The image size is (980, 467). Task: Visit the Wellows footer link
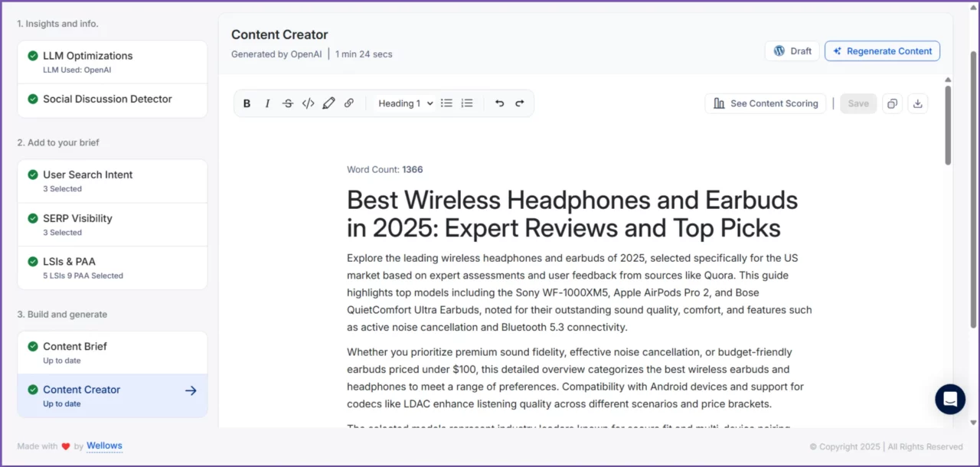(104, 446)
